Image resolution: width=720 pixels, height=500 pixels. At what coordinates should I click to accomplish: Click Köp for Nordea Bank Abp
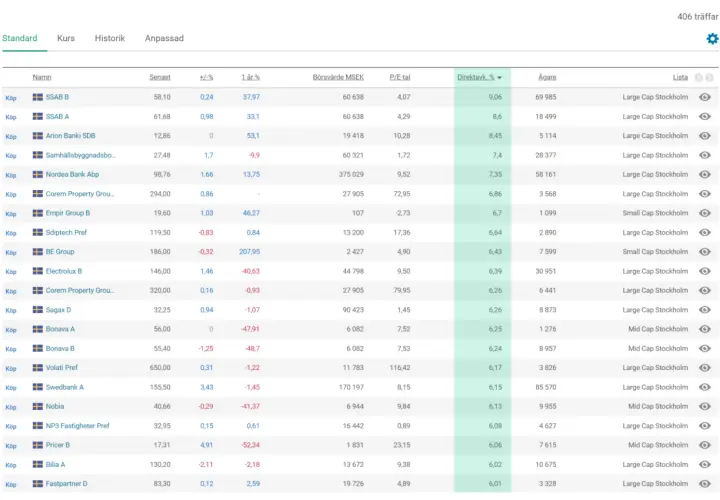pos(11,175)
